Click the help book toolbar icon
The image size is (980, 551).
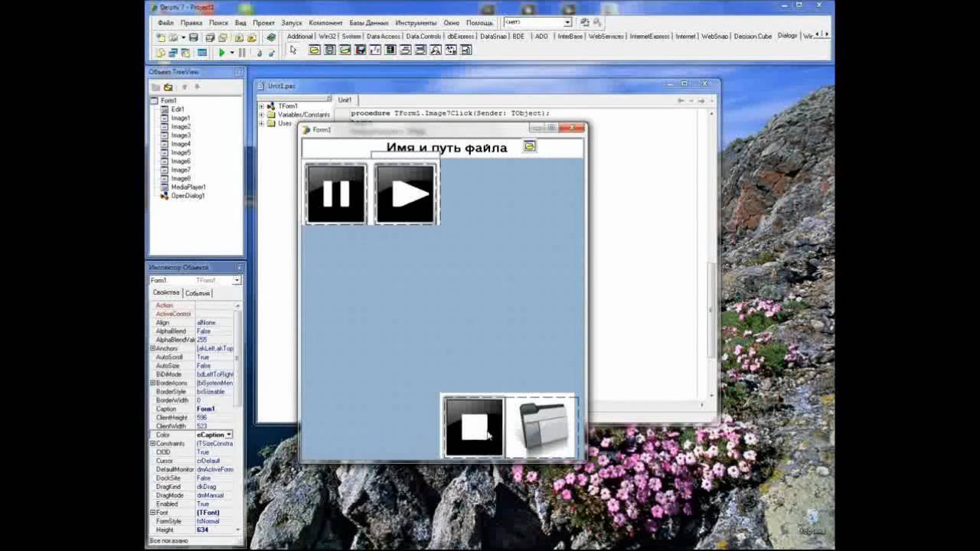(x=270, y=37)
